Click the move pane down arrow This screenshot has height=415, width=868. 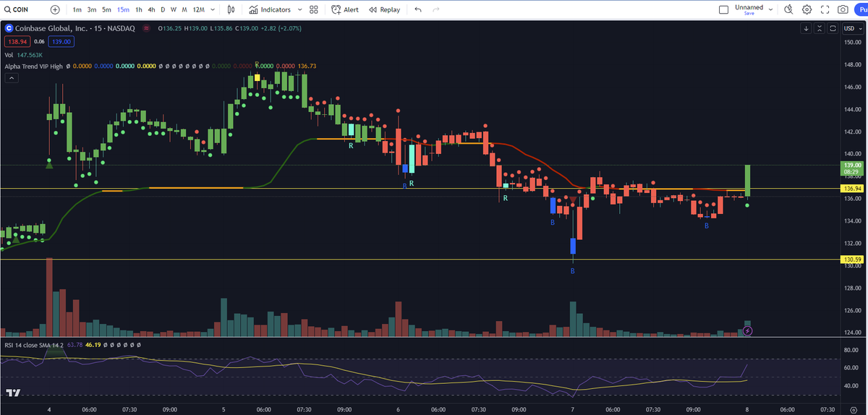806,28
